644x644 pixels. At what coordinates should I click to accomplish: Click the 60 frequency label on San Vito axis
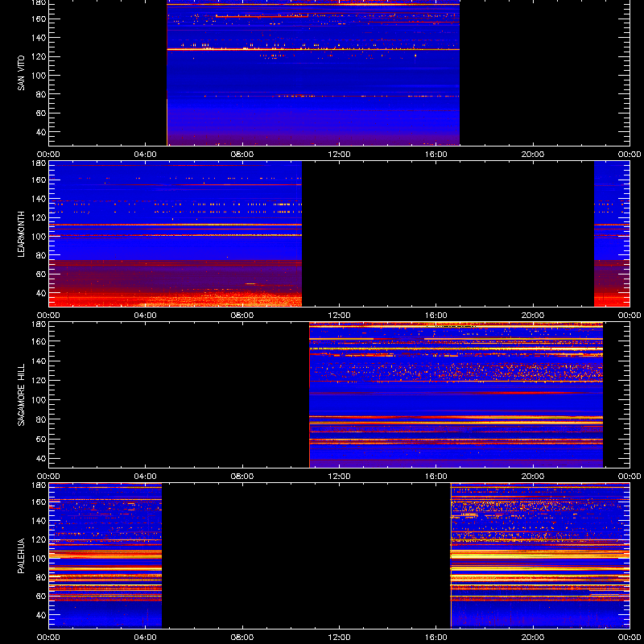pyautogui.click(x=41, y=113)
